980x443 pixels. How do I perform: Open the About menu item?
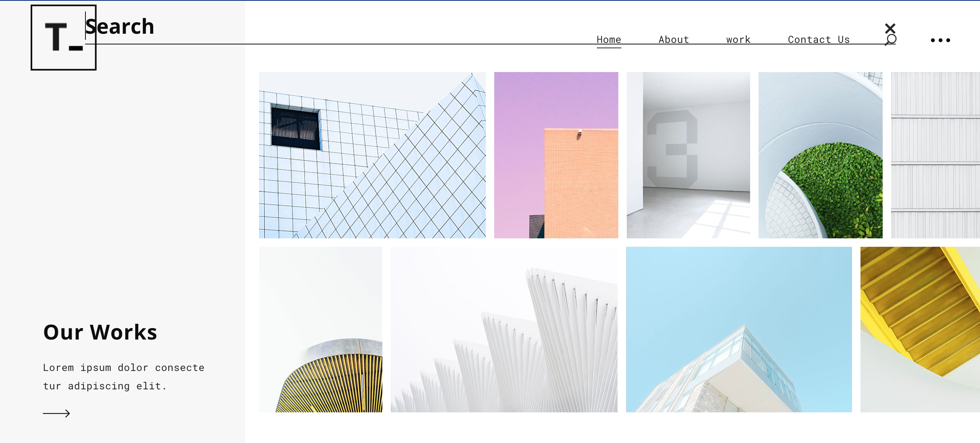tap(673, 39)
